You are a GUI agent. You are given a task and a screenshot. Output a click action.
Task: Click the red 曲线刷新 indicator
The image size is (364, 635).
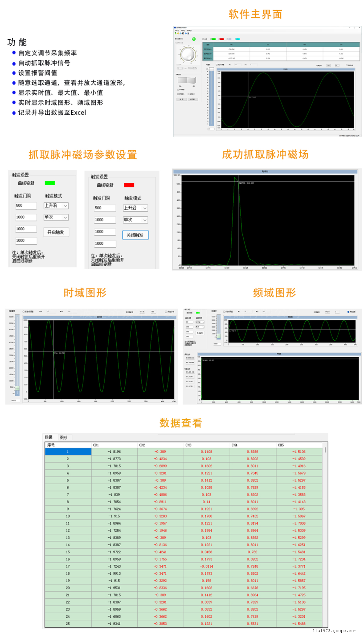pyautogui.click(x=129, y=185)
